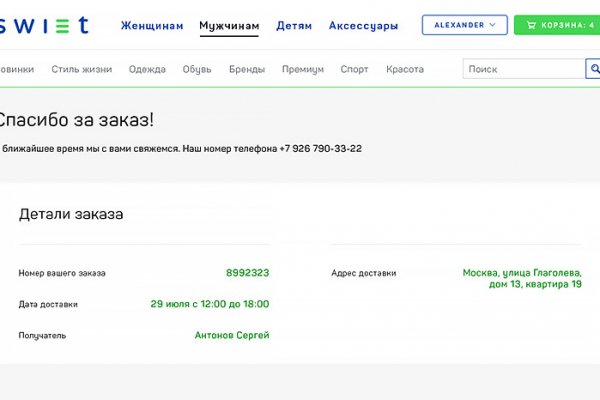Click the order number 8992323
The height and width of the screenshot is (400, 600).
247,273
